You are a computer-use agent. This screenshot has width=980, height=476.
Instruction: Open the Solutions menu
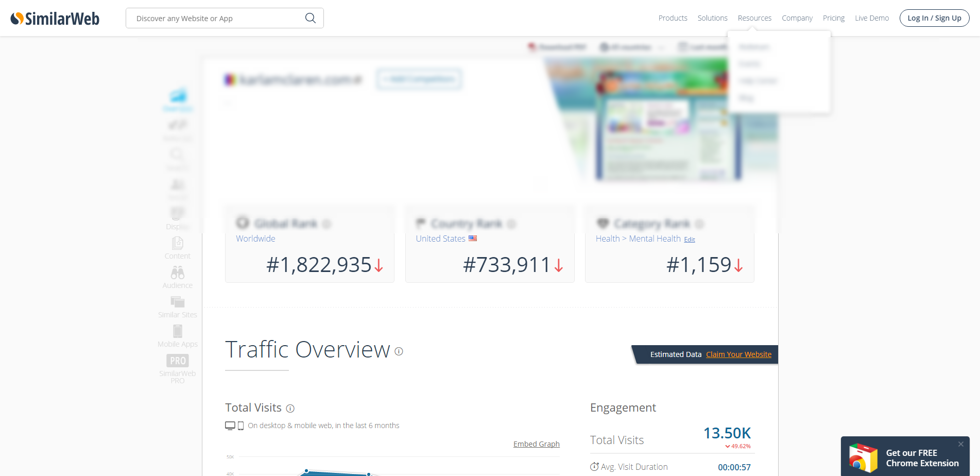712,18
